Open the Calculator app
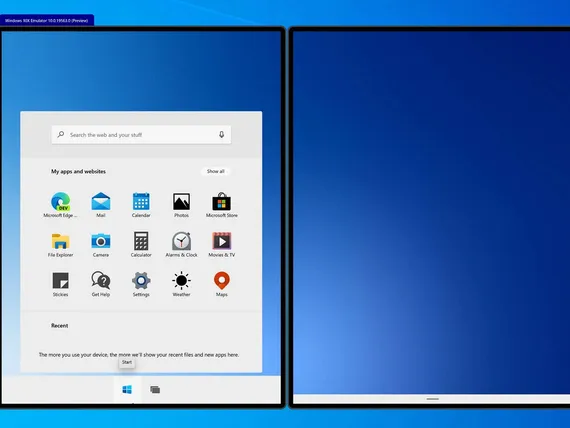The width and height of the screenshot is (570, 428). click(141, 244)
